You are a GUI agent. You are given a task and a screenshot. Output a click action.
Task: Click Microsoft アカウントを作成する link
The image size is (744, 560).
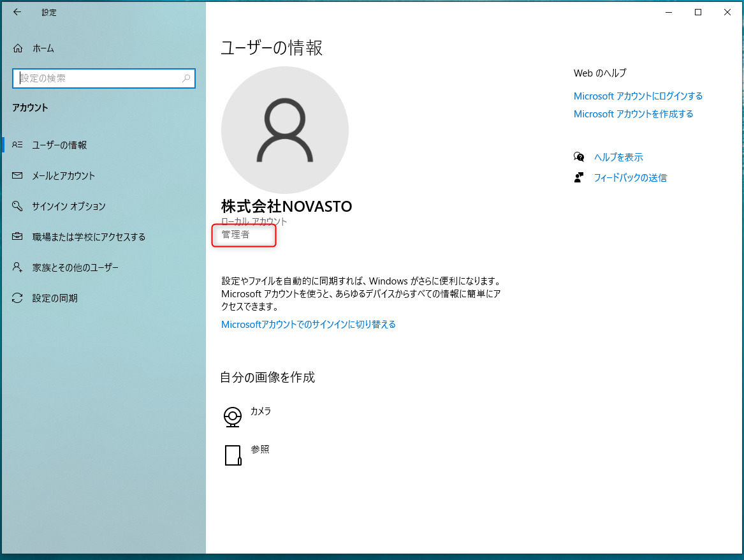(x=634, y=114)
